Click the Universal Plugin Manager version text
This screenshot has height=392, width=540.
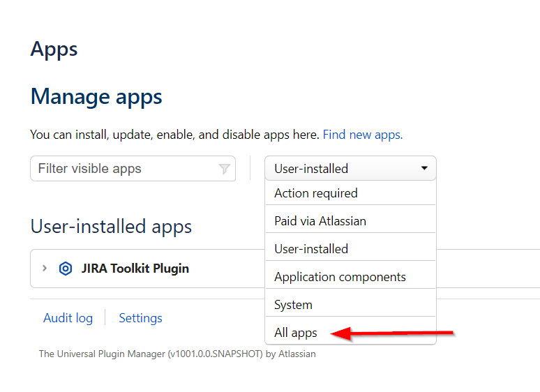[x=177, y=354]
